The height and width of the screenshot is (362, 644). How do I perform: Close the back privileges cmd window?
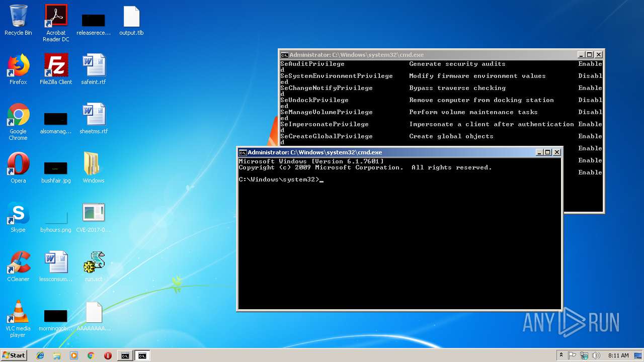coord(598,55)
